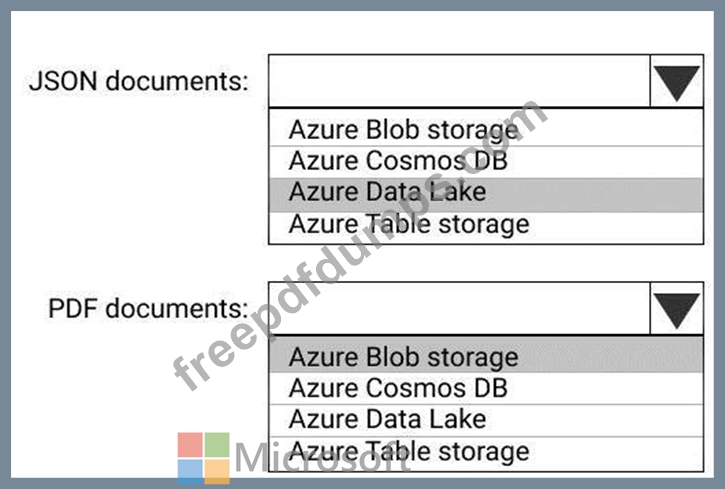Select Azure Table storage for JSON documents
This screenshot has width=725, height=489.
point(486,226)
